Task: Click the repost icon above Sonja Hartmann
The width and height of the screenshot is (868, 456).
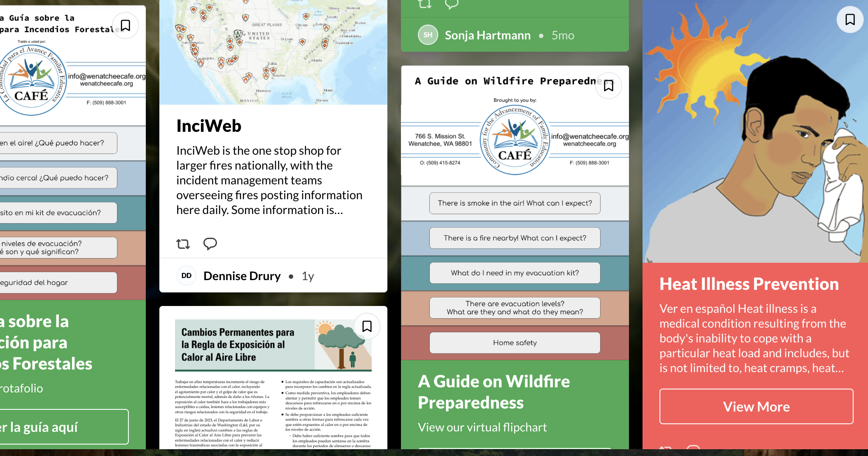Action: pos(425,4)
